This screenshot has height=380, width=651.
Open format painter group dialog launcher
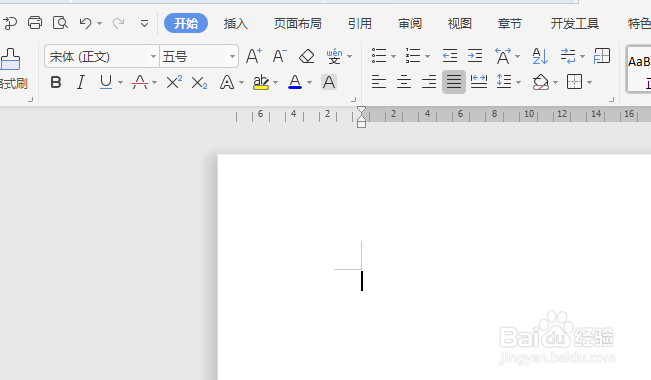pos(30,99)
